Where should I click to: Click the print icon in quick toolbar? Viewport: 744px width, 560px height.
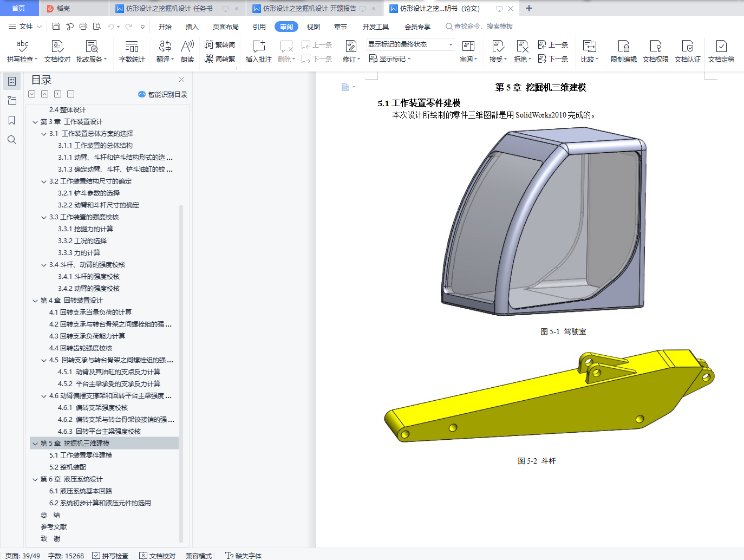pyautogui.click(x=83, y=26)
